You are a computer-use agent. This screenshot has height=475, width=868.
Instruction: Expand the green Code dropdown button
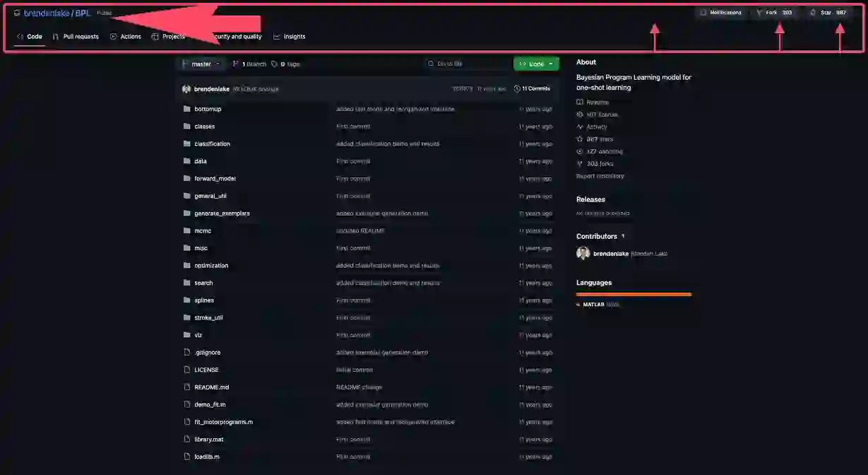(536, 64)
